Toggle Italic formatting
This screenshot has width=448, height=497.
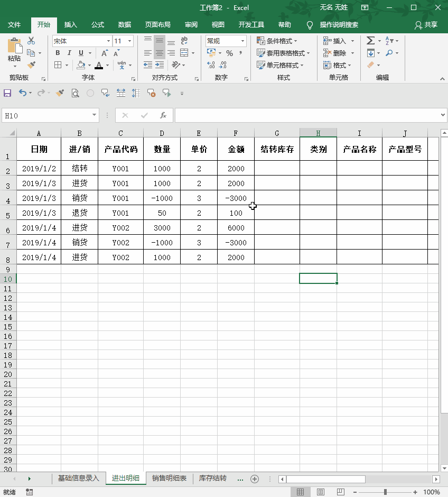(x=69, y=53)
